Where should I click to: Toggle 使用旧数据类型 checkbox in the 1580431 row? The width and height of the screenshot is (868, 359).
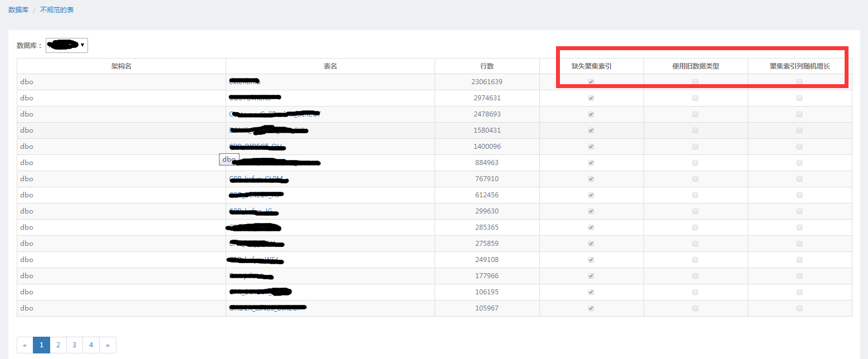coord(695,130)
